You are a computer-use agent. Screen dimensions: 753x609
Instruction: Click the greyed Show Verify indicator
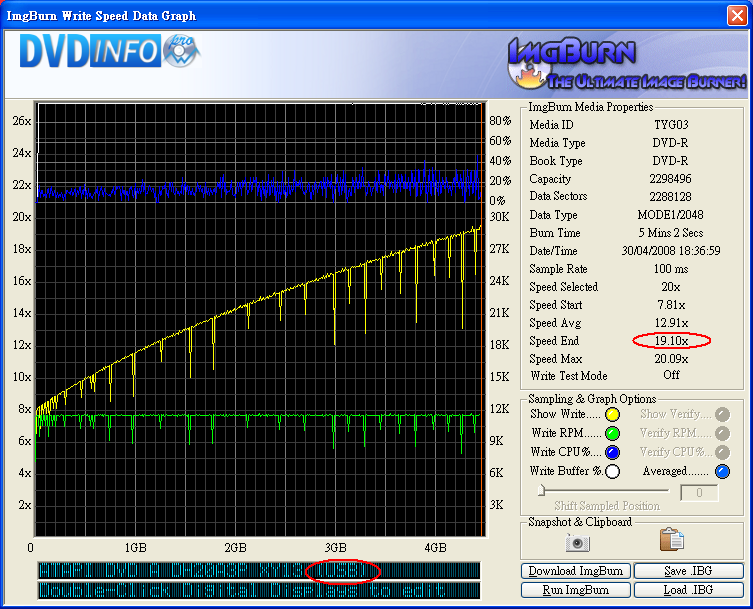pos(722,414)
